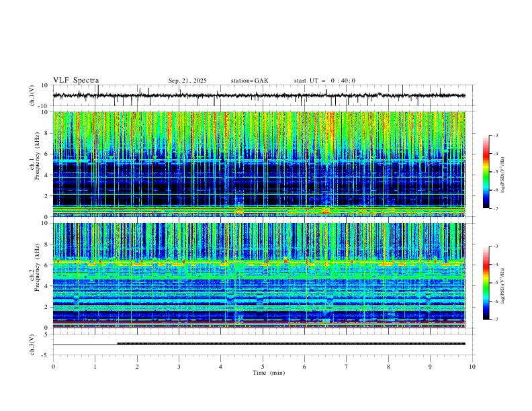Image resolution: width=532 pixels, height=411 pixels.
Task: Click the upper color scale bar for ch.1
Action: point(486,172)
